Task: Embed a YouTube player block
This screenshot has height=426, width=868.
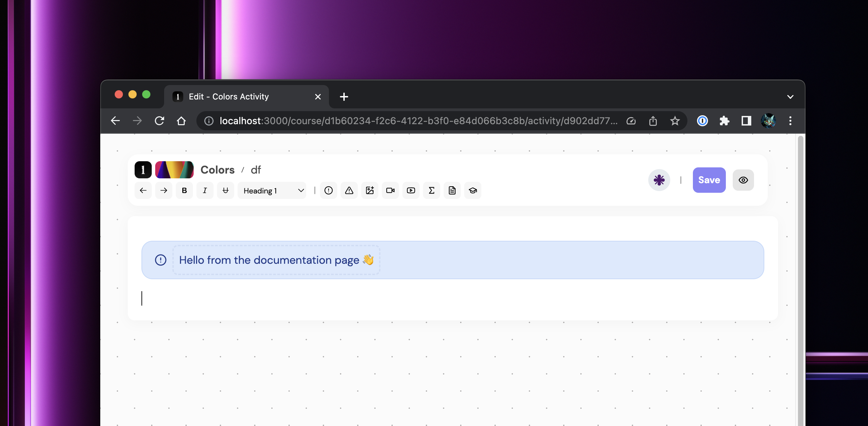Action: (411, 190)
